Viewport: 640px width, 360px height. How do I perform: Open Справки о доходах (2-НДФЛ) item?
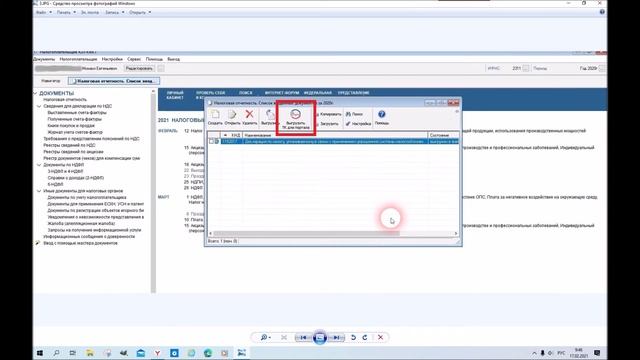pyautogui.click(x=76, y=178)
